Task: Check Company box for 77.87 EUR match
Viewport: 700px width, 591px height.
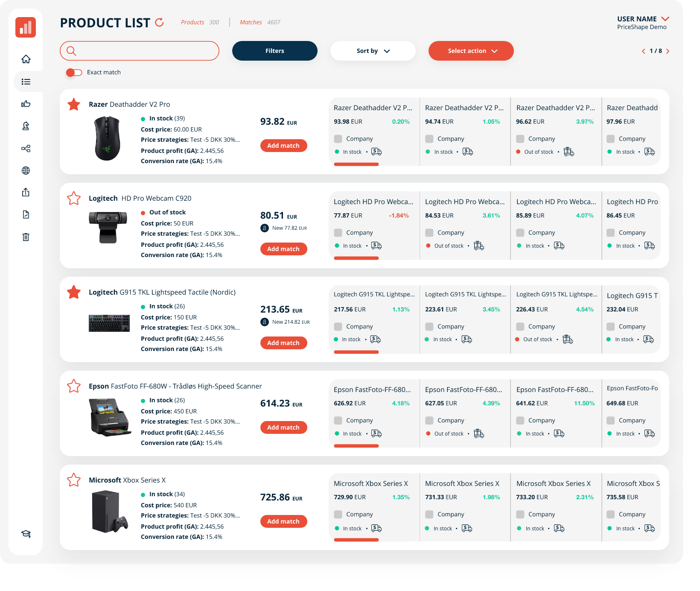Action: coord(338,233)
